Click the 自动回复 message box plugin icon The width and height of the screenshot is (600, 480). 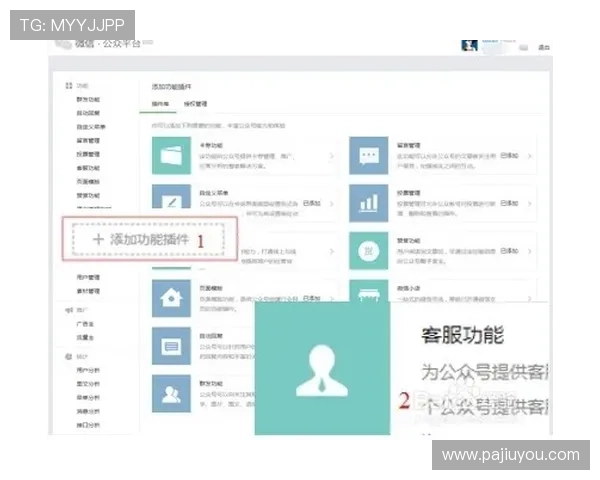[171, 346]
